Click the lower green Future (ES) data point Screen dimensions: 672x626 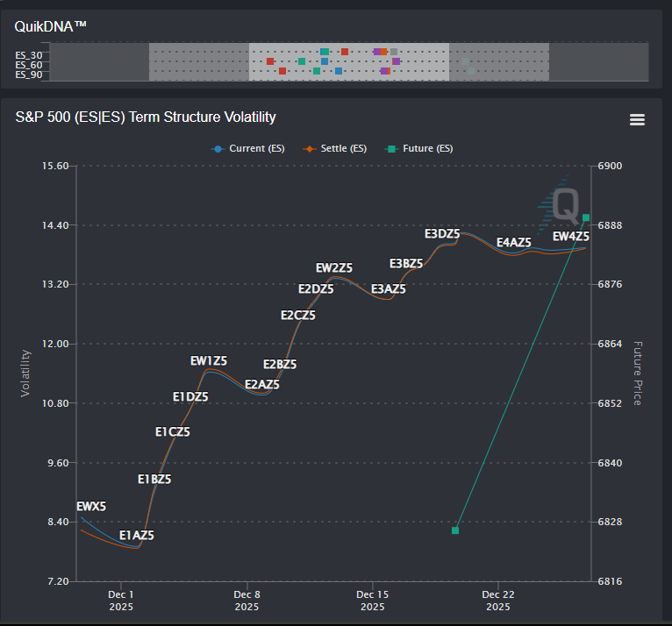click(455, 530)
